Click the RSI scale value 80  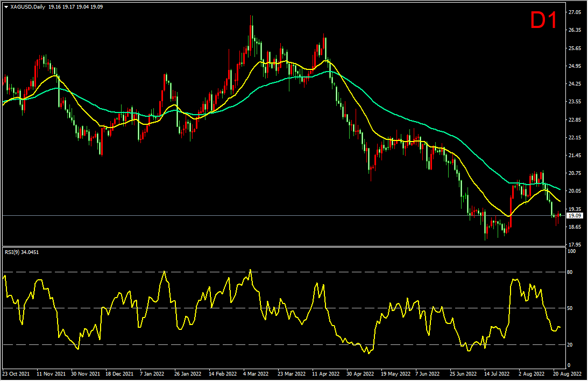(570, 272)
